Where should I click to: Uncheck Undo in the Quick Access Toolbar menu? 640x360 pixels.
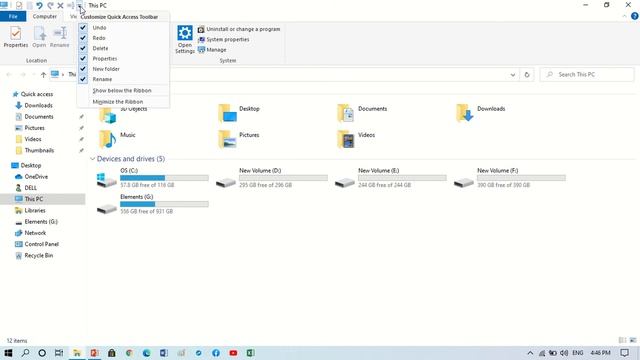point(123,28)
